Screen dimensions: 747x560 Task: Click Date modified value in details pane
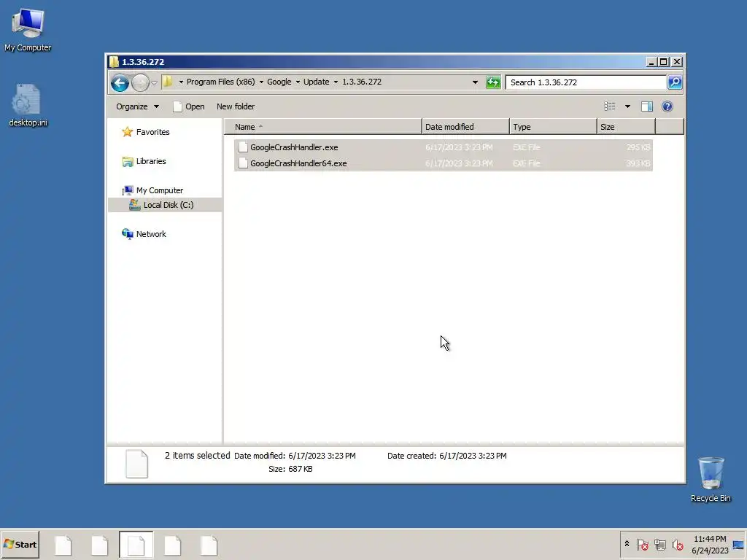click(x=322, y=456)
